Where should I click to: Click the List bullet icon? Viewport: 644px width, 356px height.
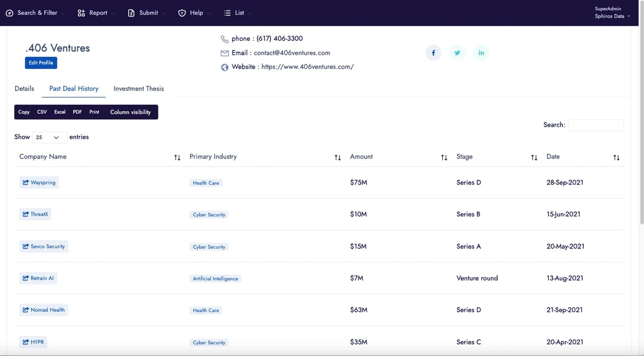228,13
